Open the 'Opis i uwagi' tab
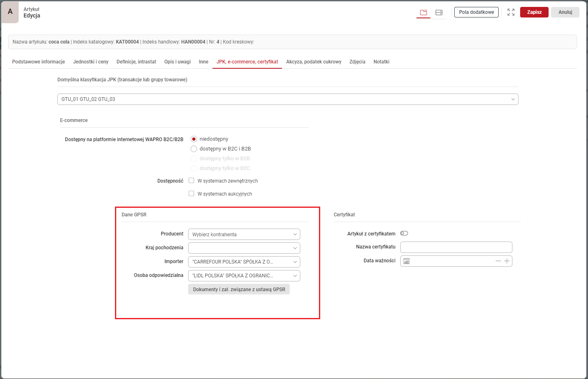588x379 pixels. point(178,62)
